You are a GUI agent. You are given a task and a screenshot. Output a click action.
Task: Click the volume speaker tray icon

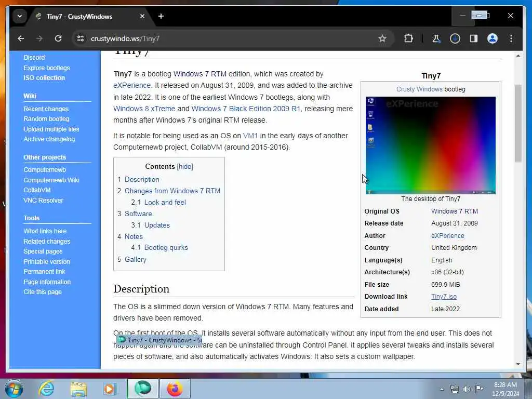pyautogui.click(x=467, y=389)
